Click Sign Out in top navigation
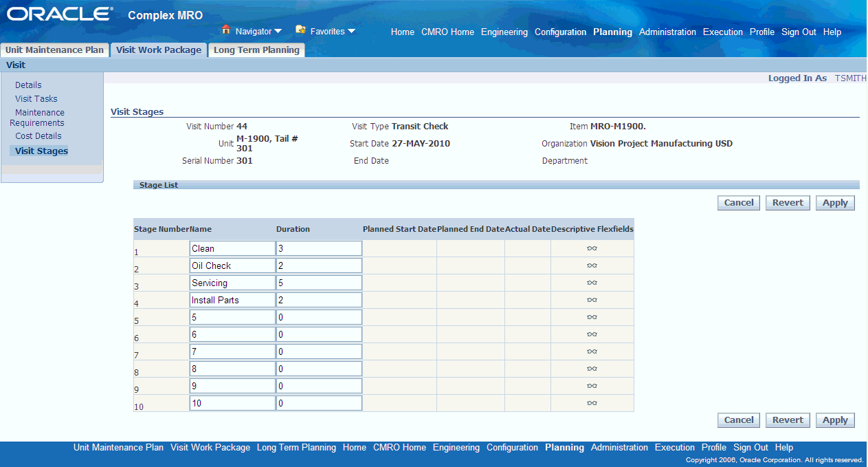The width and height of the screenshot is (868, 467). click(799, 32)
